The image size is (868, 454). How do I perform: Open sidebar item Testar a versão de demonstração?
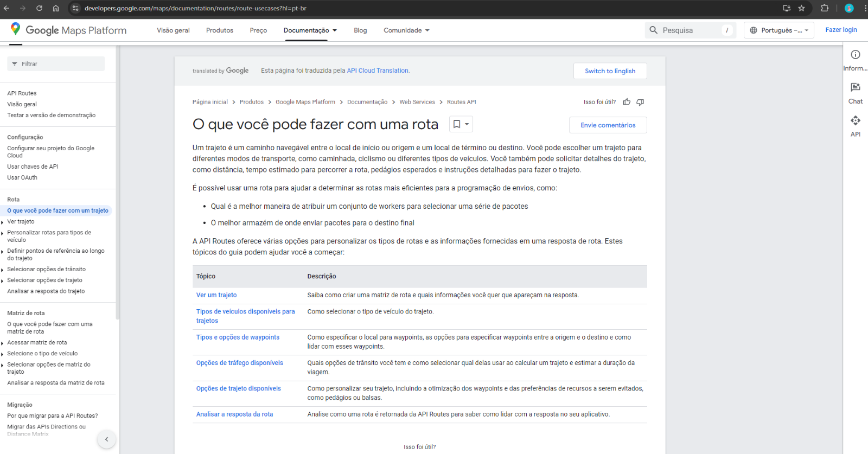pyautogui.click(x=52, y=115)
